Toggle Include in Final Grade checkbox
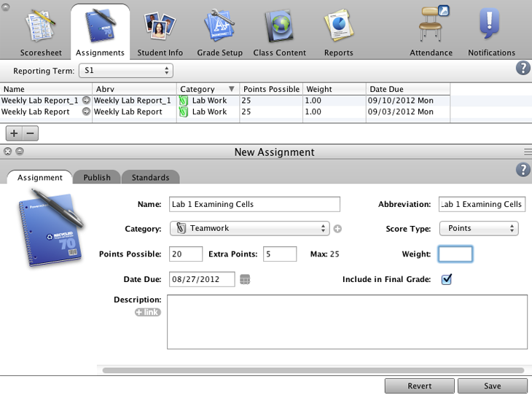 (x=447, y=279)
